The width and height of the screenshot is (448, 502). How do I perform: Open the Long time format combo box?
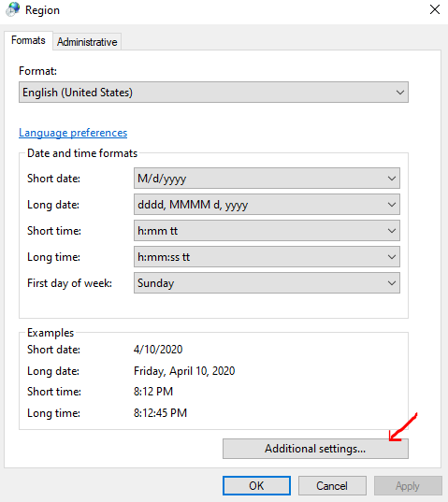[x=267, y=257]
